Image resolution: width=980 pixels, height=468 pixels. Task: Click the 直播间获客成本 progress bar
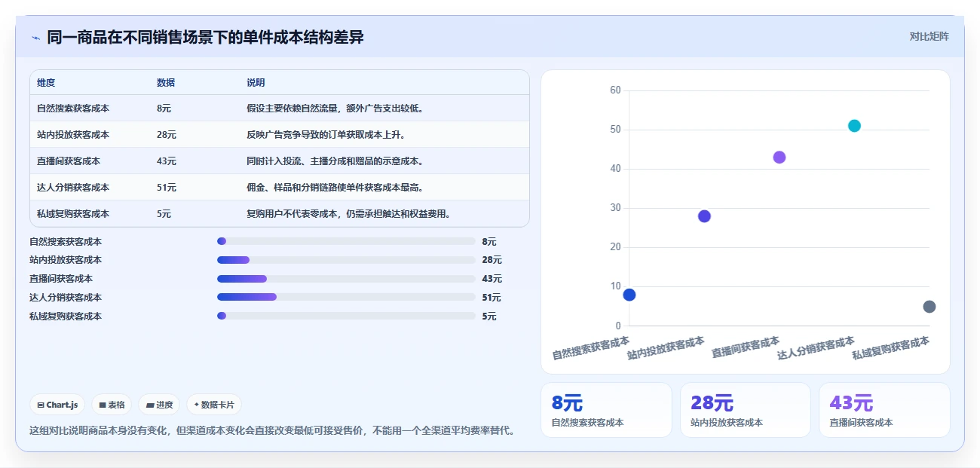coord(346,279)
